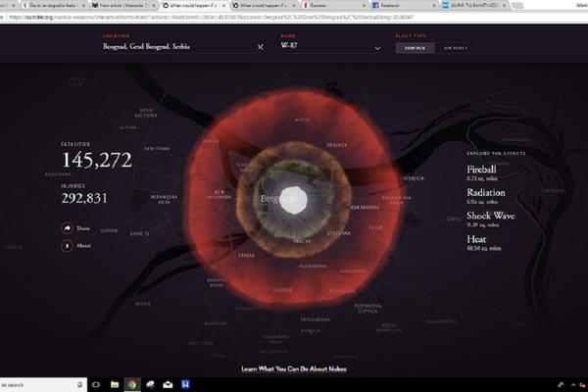Switch to the Express browser tab
Image resolution: width=588 pixels, height=392 pixels.
(324, 5)
